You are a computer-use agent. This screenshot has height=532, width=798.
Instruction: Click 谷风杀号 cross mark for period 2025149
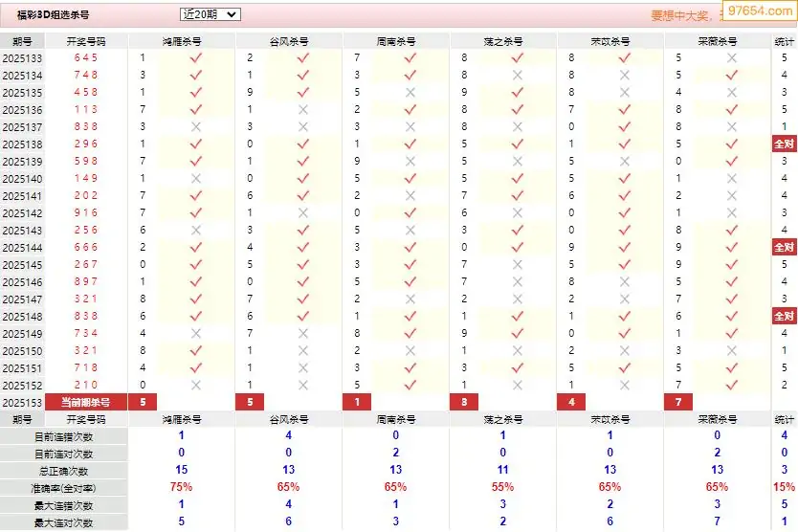pyautogui.click(x=303, y=333)
